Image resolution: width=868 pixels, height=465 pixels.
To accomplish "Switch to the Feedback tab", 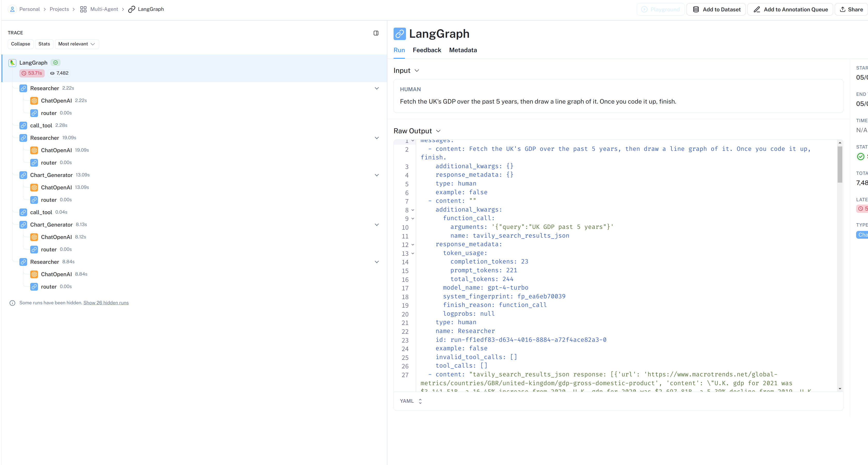I will click(427, 50).
